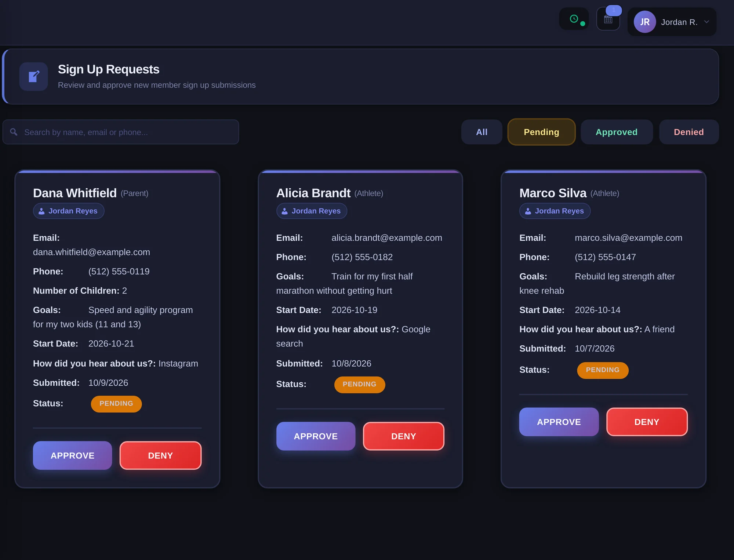
Task: Click the search magnifier icon
Action: point(14,132)
